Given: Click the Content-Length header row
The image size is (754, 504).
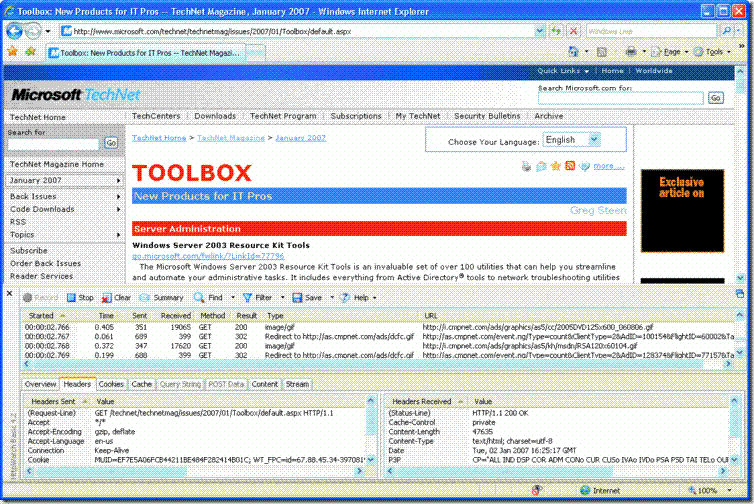Looking at the screenshot, I should point(558,432).
